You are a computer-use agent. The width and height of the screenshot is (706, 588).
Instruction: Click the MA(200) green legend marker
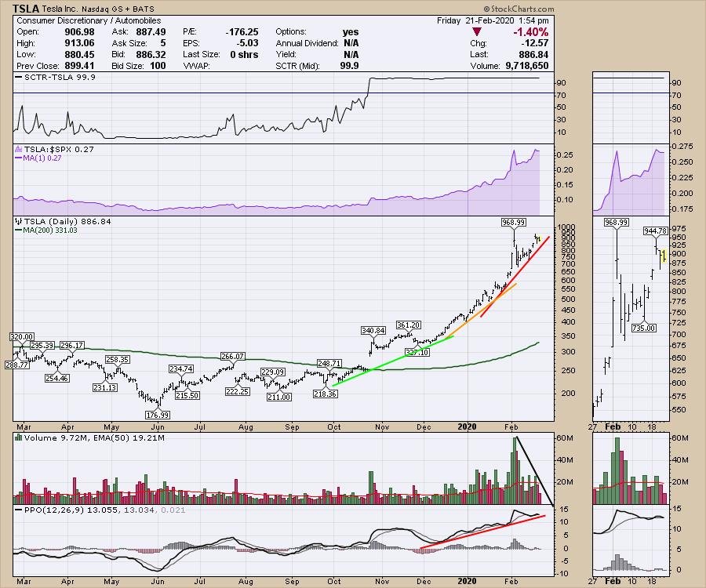point(17,230)
